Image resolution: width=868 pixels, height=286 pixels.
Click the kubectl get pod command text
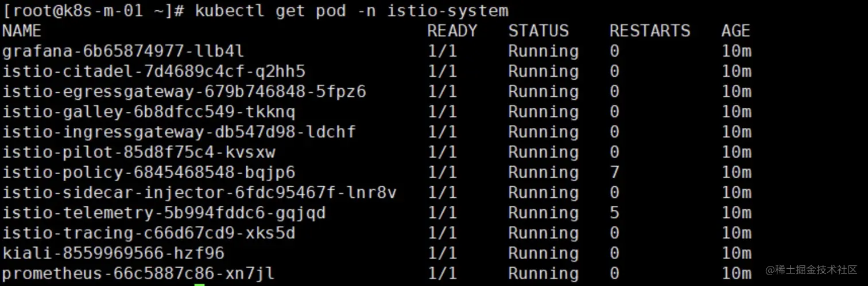351,11
